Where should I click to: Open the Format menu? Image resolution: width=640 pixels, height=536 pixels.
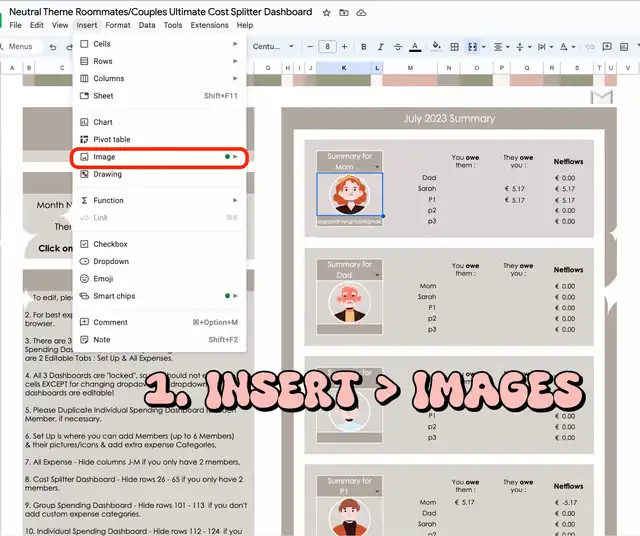118,25
